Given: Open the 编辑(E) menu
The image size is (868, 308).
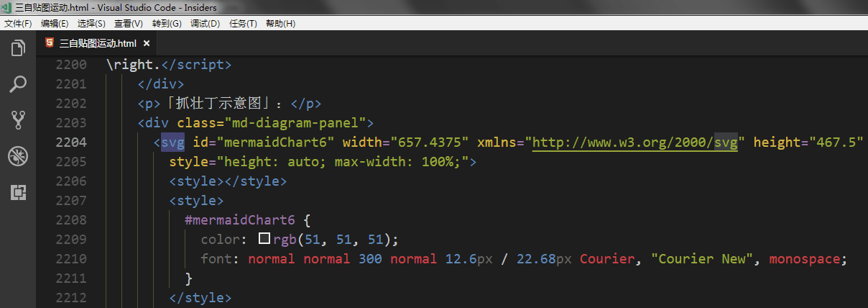Looking at the screenshot, I should click(55, 24).
